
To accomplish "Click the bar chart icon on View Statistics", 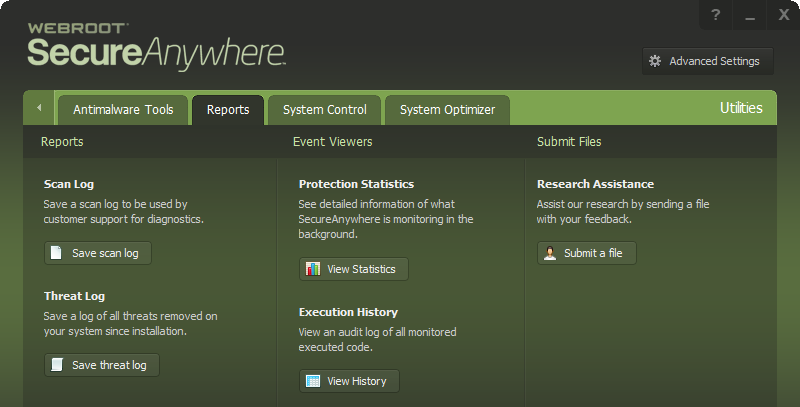I will [x=313, y=269].
